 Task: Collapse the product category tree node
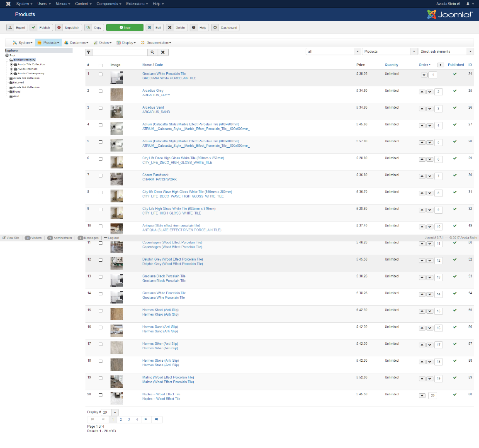tap(7, 60)
